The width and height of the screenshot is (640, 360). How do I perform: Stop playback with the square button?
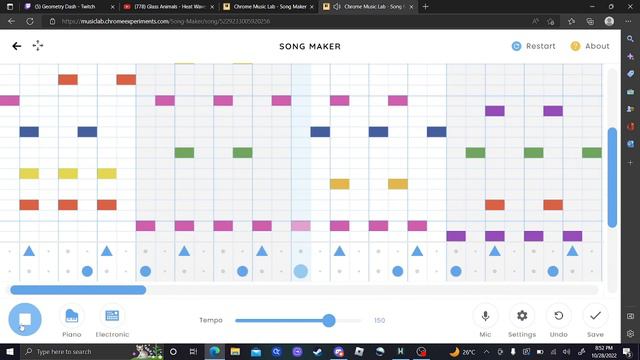tap(25, 319)
